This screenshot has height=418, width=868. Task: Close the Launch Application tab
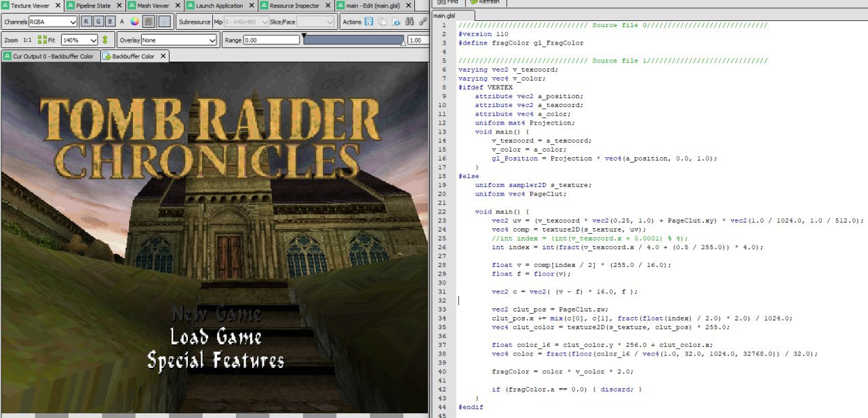point(251,5)
